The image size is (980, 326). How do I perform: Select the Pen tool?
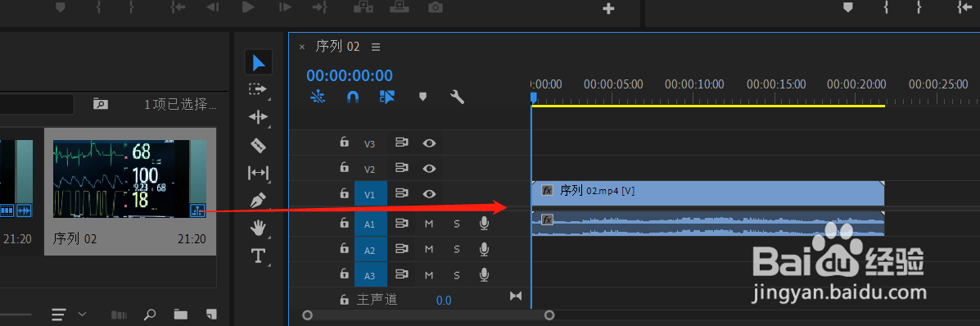pos(258,200)
